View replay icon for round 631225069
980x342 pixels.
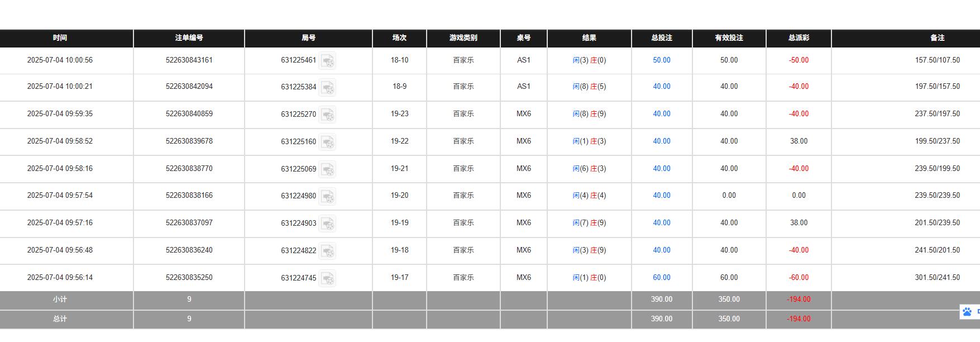(x=327, y=169)
